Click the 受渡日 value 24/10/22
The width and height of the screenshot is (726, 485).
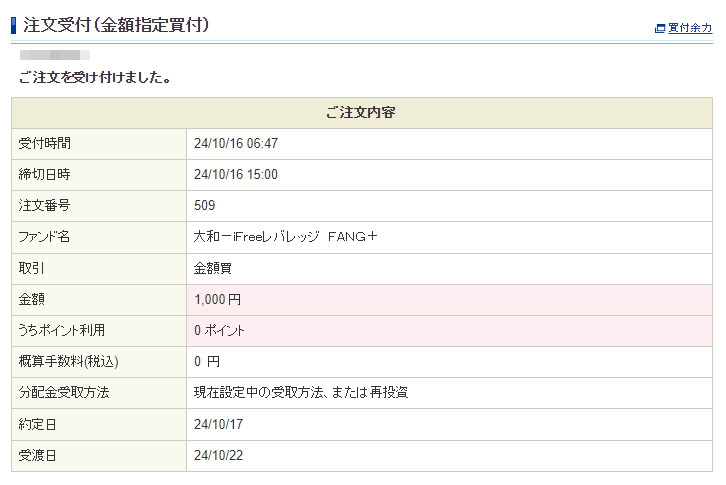point(218,456)
